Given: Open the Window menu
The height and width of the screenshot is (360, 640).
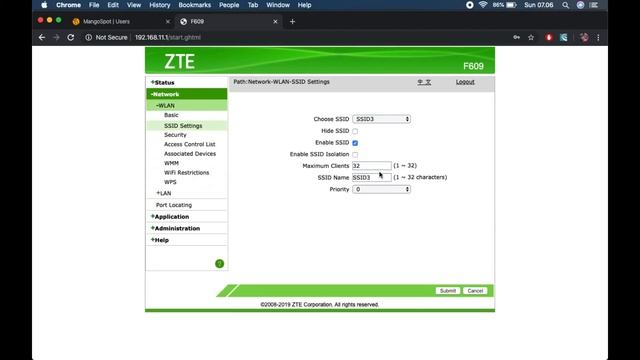Looking at the screenshot, I should (278, 5).
